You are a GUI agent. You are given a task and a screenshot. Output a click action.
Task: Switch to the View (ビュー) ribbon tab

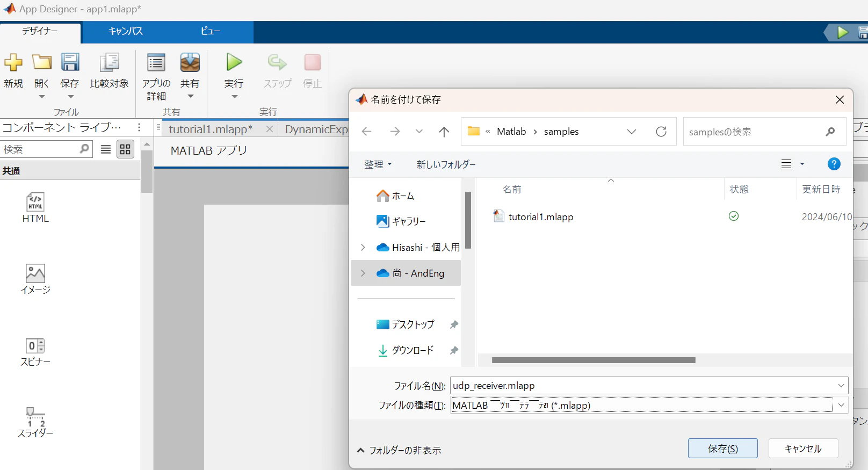[x=210, y=31]
